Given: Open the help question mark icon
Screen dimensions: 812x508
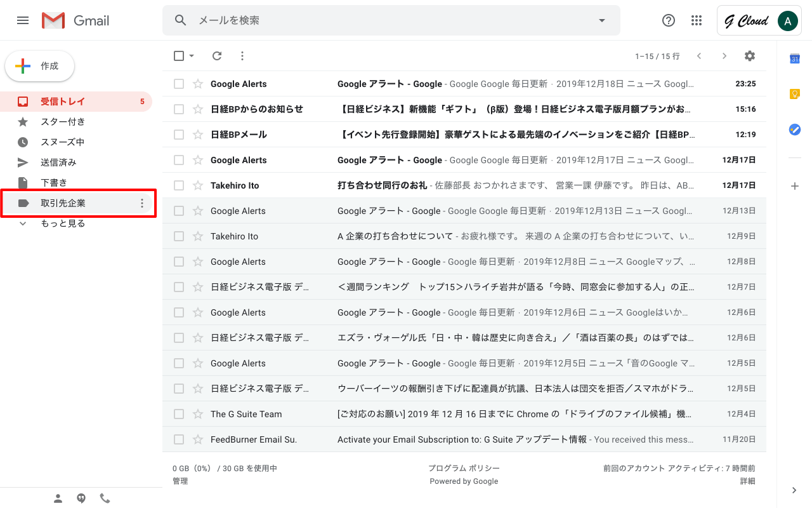Looking at the screenshot, I should click(x=669, y=20).
